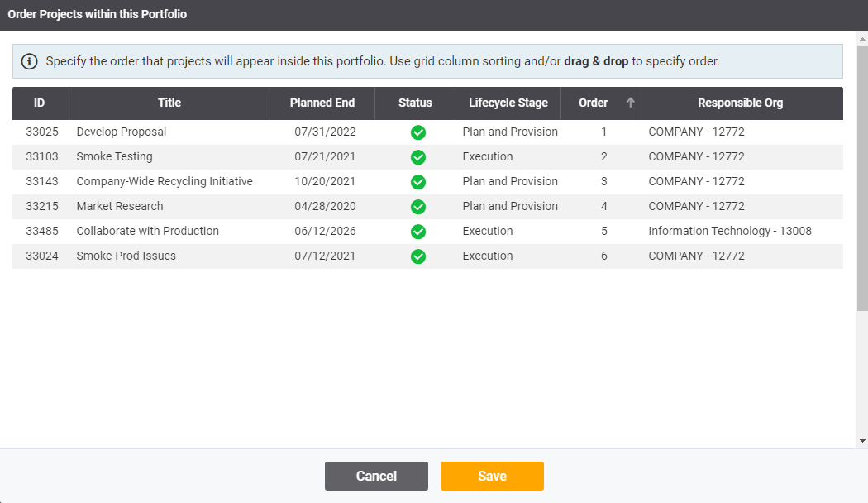The height and width of the screenshot is (503, 868).
Task: Click the status checkmark for Smoke Testing
Action: (418, 157)
